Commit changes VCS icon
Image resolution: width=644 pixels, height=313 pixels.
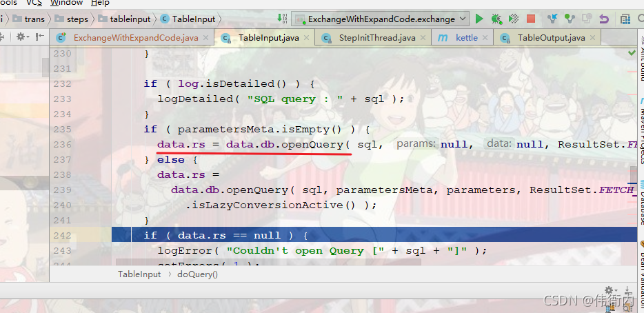coord(570,19)
